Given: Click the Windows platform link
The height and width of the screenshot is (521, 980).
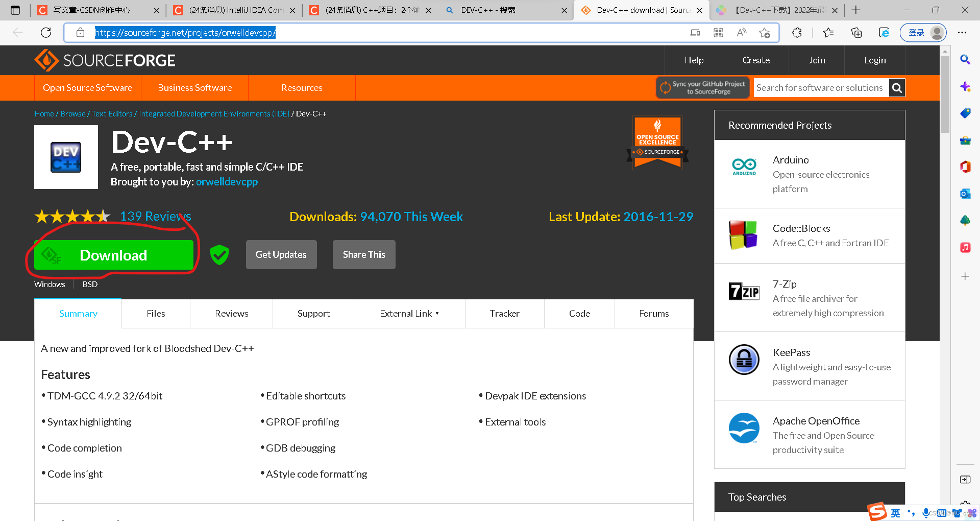Looking at the screenshot, I should click(50, 285).
